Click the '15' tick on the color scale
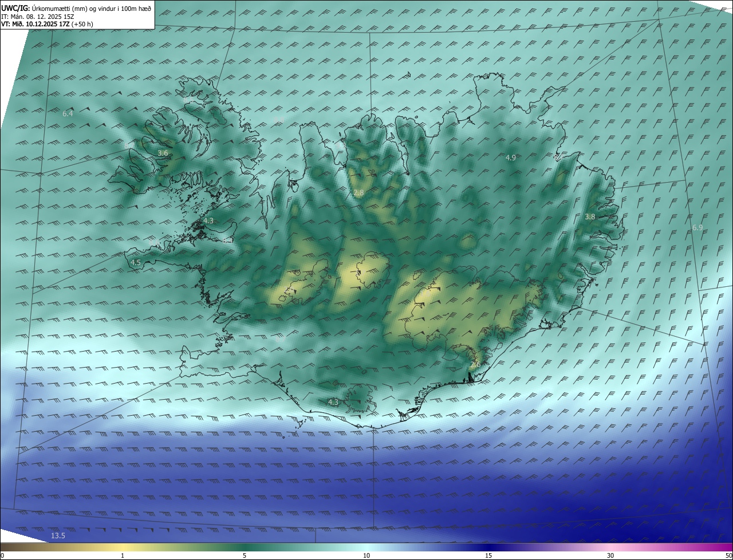This screenshot has width=733, height=560. (x=488, y=555)
